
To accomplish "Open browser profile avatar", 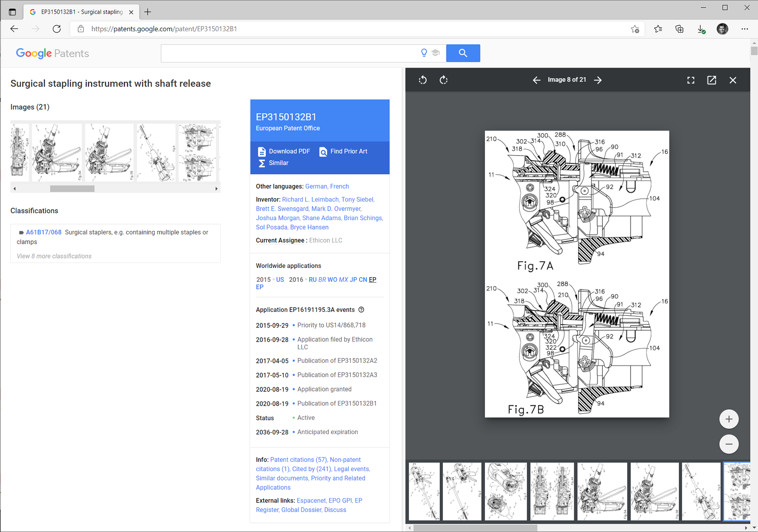I will pyautogui.click(x=722, y=29).
